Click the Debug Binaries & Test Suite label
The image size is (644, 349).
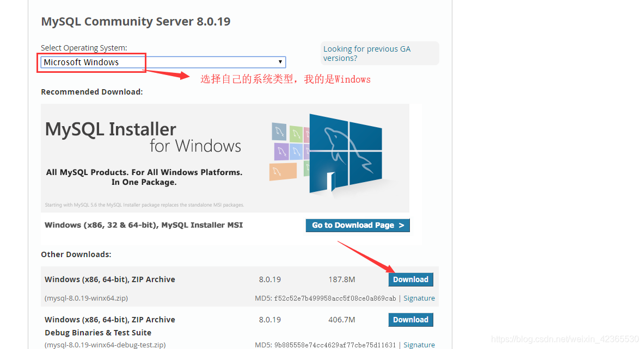[x=98, y=333]
